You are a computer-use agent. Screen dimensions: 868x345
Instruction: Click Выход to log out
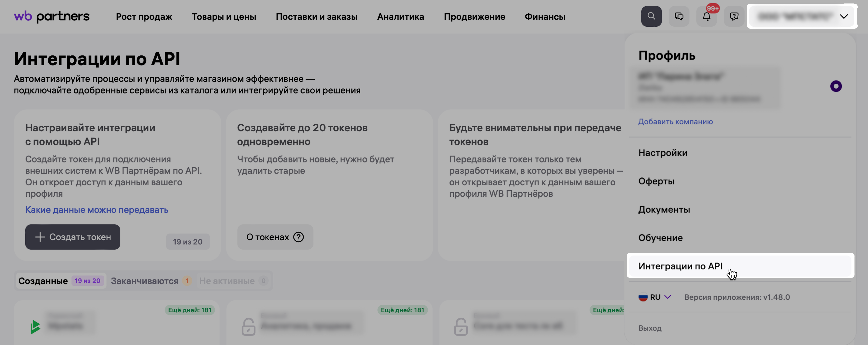click(650, 328)
